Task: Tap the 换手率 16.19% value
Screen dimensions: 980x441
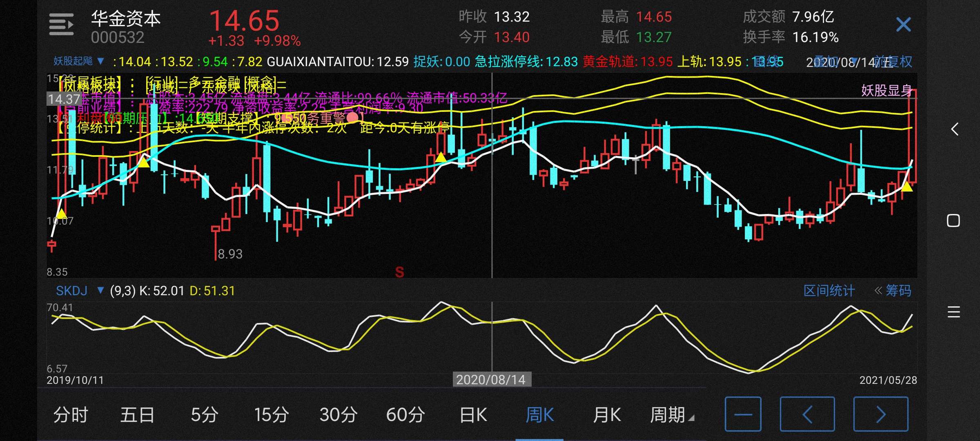Action: pyautogui.click(x=815, y=37)
